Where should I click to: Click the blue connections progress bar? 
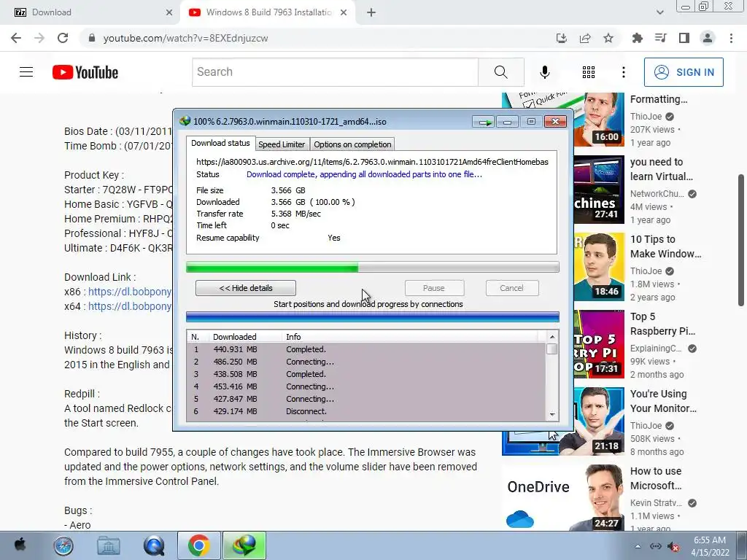(x=373, y=316)
